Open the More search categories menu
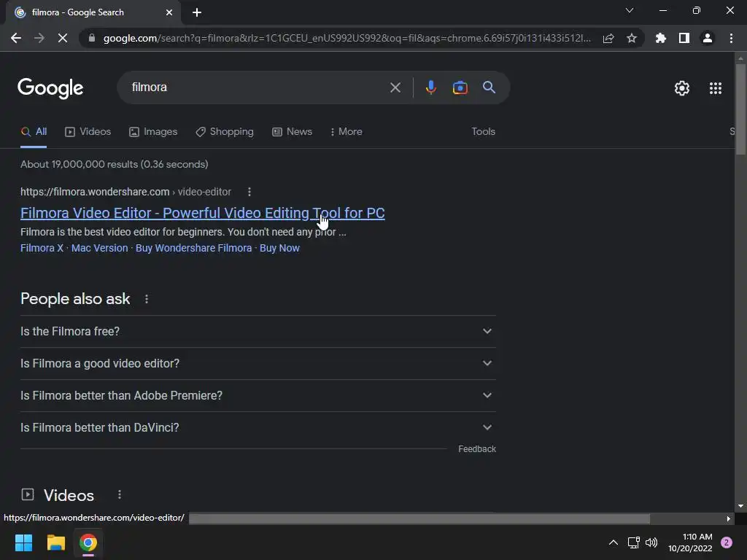The width and height of the screenshot is (747, 560). point(346,132)
